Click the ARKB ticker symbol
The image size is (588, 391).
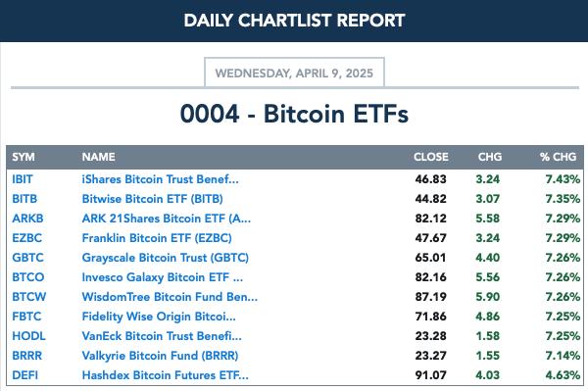[27, 219]
